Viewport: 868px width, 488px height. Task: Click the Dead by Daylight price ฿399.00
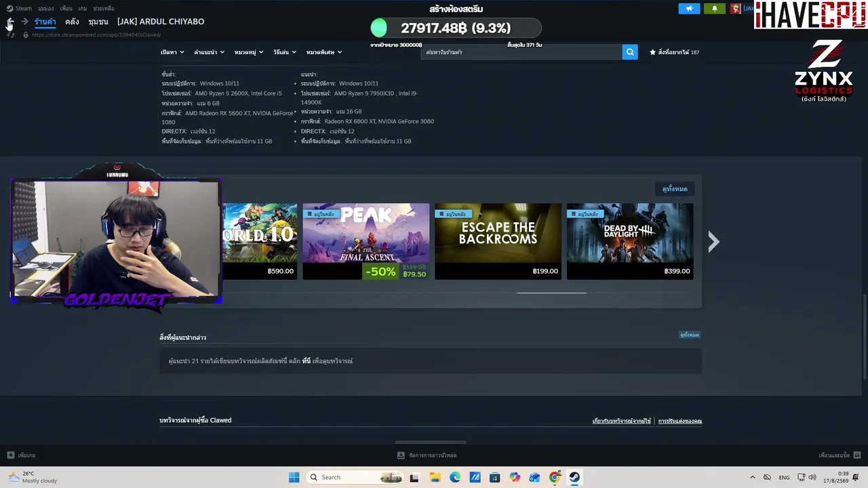(x=677, y=271)
